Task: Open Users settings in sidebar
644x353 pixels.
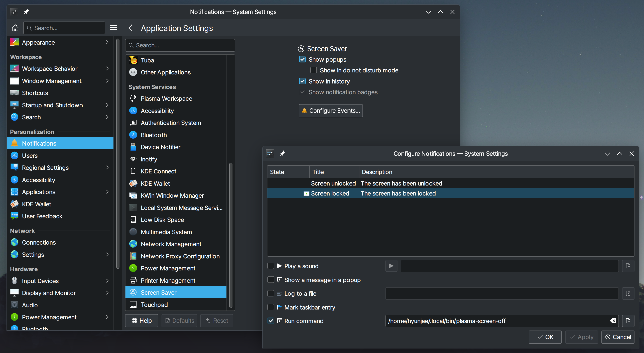Action: click(x=60, y=156)
